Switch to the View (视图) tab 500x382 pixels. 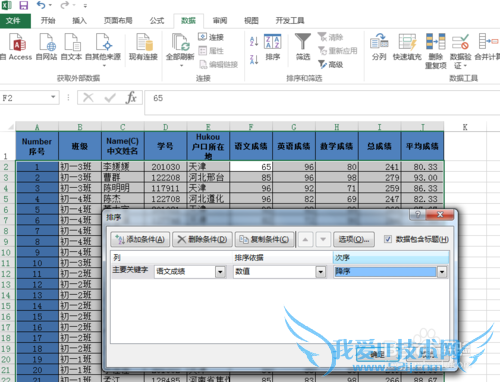point(251,21)
